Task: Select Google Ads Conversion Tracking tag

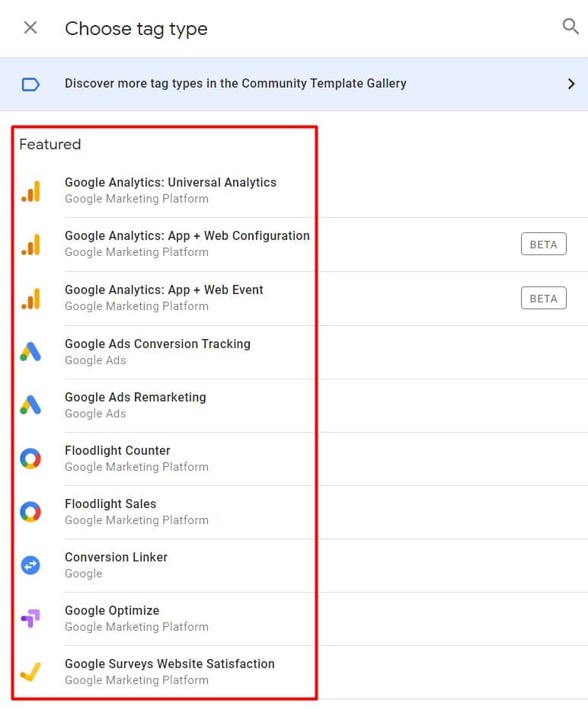Action: click(158, 344)
